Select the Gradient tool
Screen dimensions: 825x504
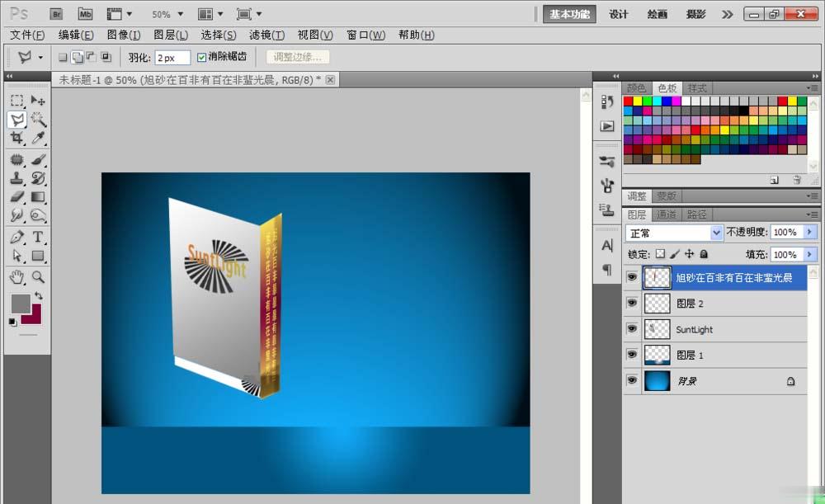[38, 197]
